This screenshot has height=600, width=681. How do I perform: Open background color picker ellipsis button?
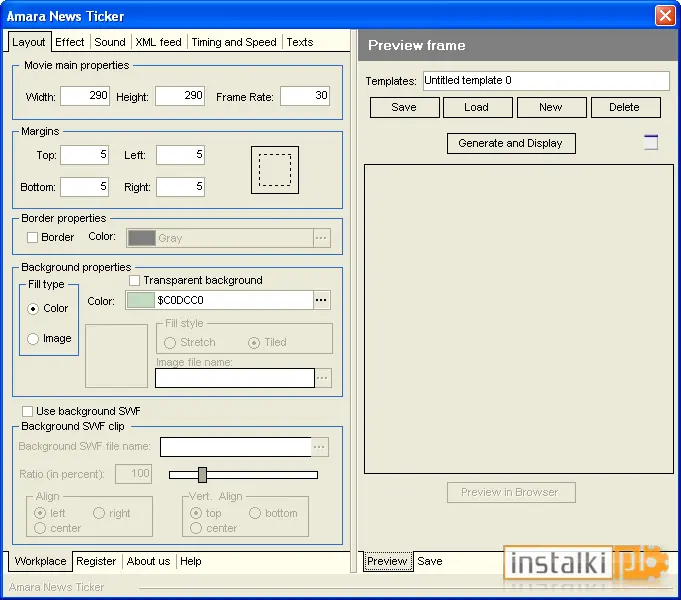pyautogui.click(x=321, y=300)
